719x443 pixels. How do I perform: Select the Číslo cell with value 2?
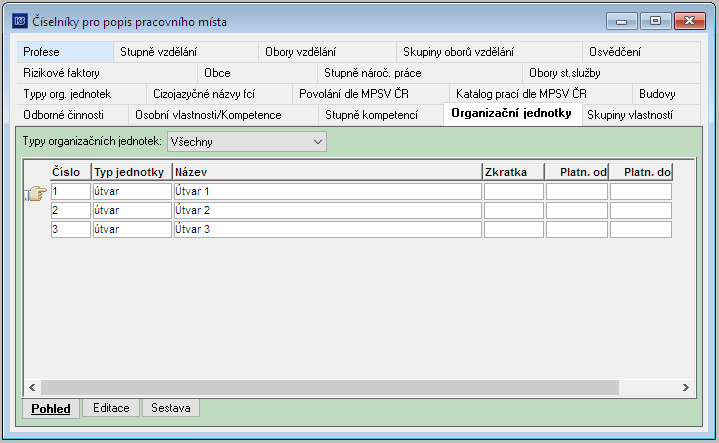(71, 210)
